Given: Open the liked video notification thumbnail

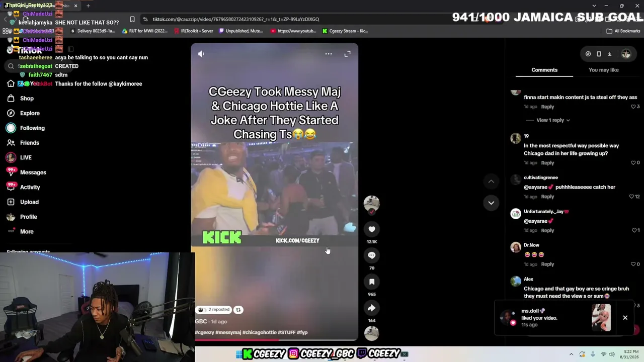Looking at the screenshot, I should 601,318.
